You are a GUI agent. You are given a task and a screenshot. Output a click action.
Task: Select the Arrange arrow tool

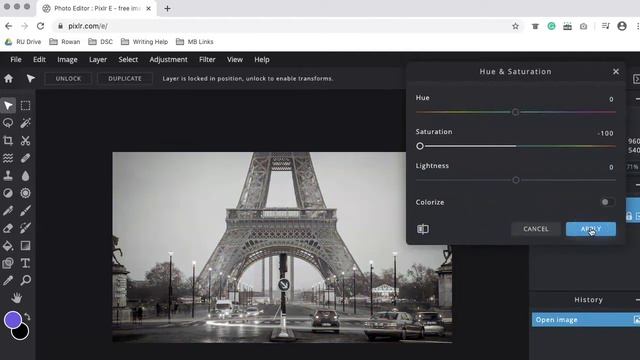point(8,105)
